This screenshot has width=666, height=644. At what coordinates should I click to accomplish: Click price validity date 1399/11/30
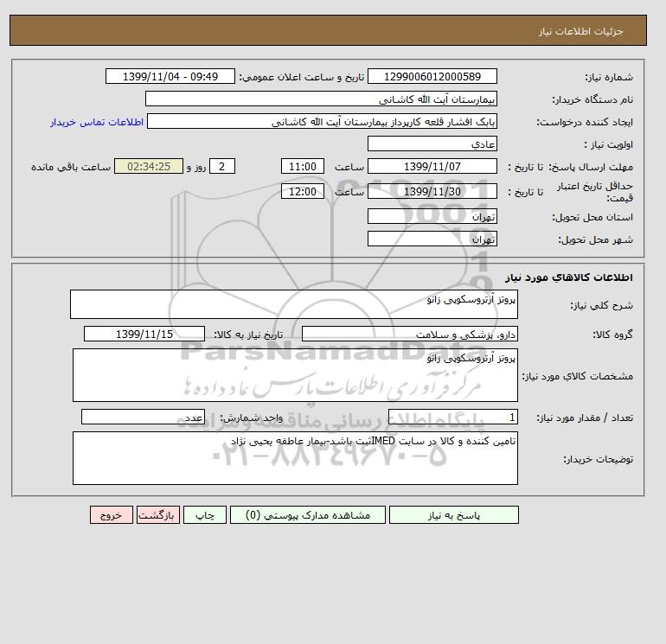[x=432, y=191]
